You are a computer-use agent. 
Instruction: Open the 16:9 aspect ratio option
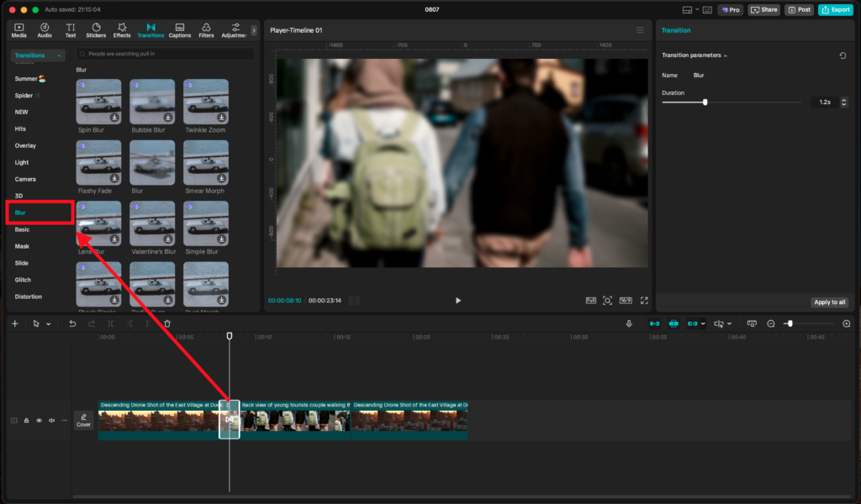tap(626, 301)
